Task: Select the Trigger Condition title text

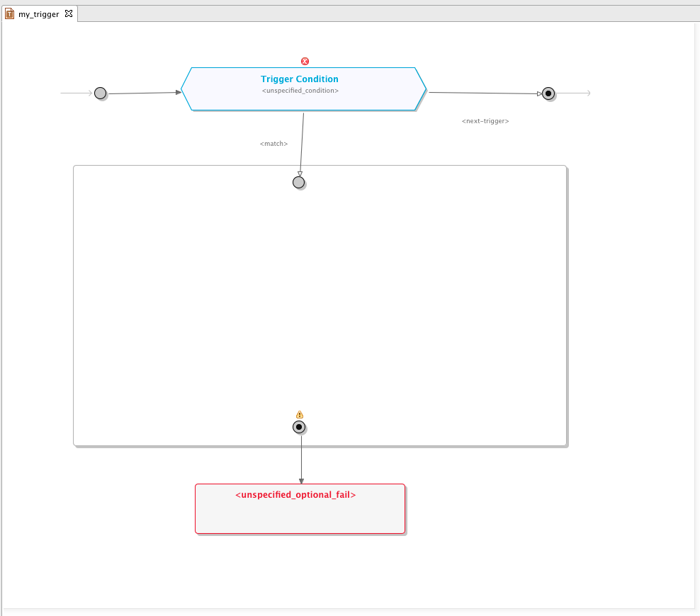Action: pos(300,79)
